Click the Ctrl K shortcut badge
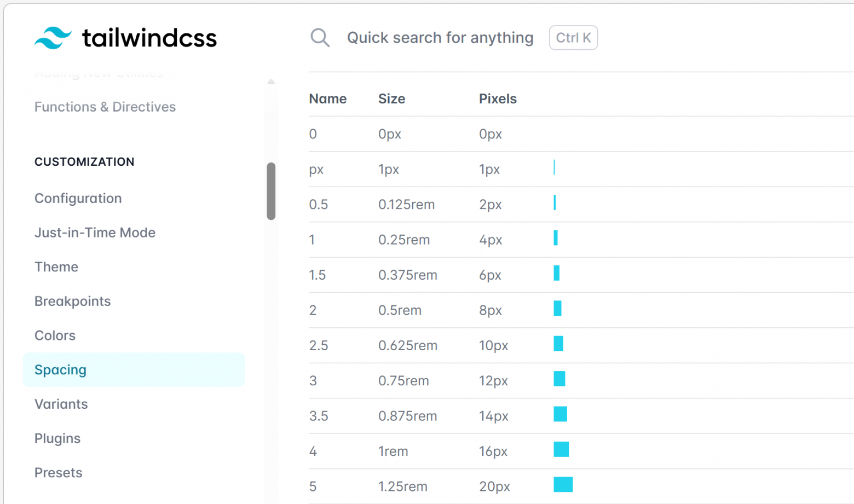 [573, 38]
